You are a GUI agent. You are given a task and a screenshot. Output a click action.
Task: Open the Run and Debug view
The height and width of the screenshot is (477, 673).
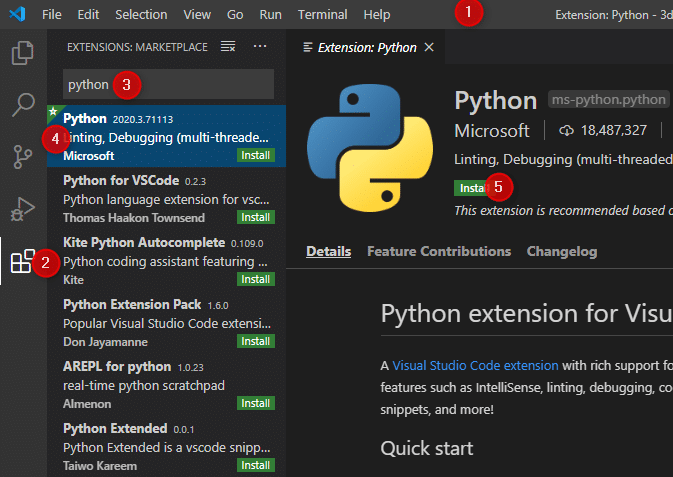[x=23, y=209]
